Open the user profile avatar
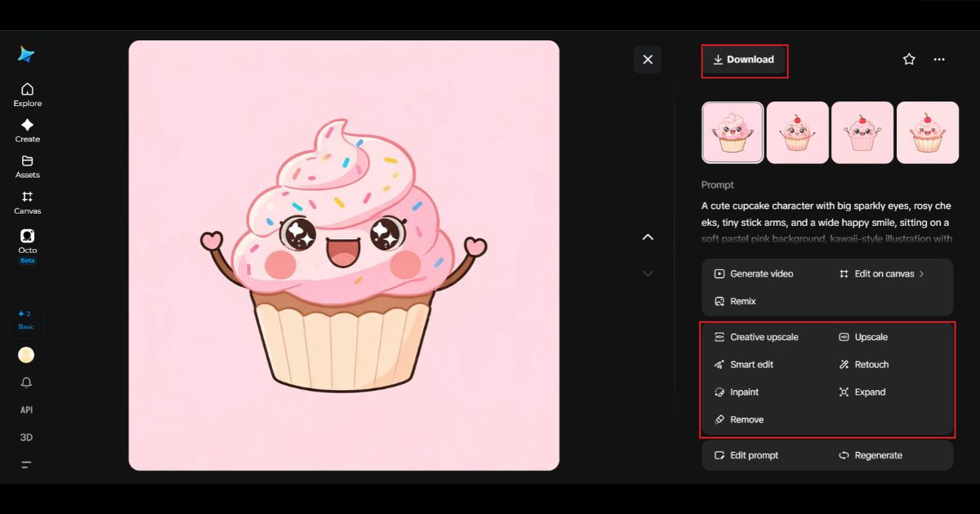This screenshot has width=980, height=514. pos(26,355)
